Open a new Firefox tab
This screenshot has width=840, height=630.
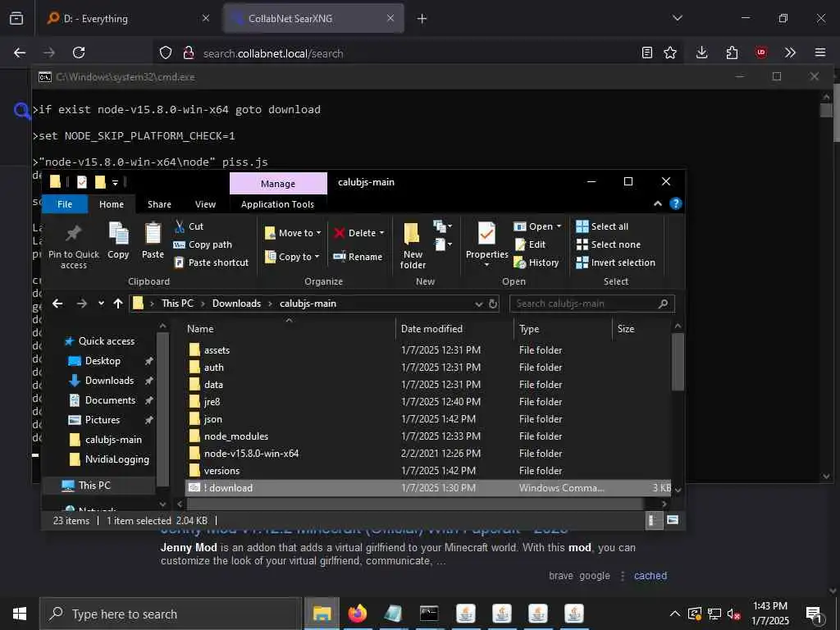(422, 19)
